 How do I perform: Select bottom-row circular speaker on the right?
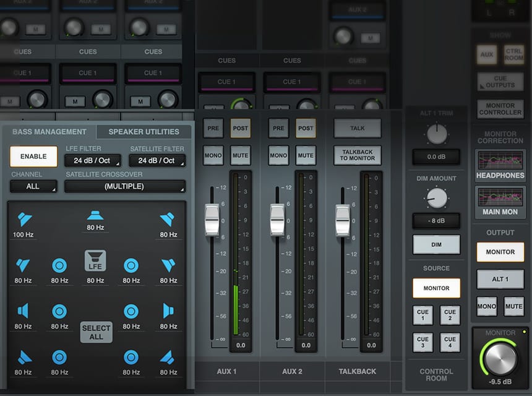(131, 357)
